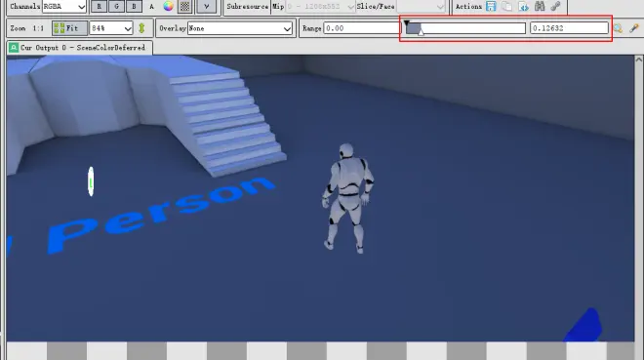Click the Fit zoom button
The width and height of the screenshot is (644, 360).
[x=69, y=28]
